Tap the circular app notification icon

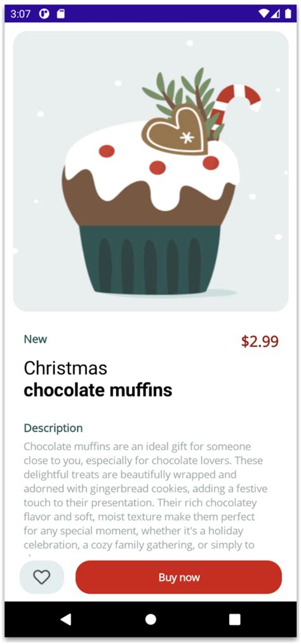point(44,13)
